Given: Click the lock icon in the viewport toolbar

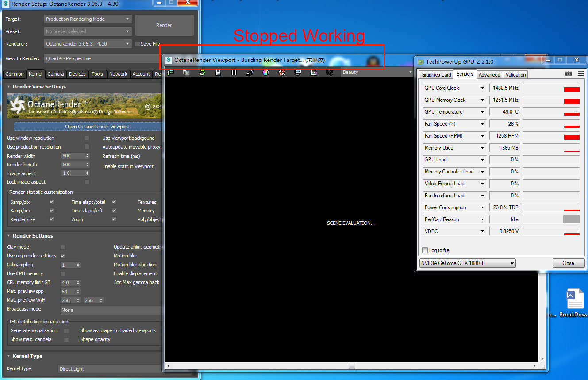Looking at the screenshot, I should pos(218,72).
